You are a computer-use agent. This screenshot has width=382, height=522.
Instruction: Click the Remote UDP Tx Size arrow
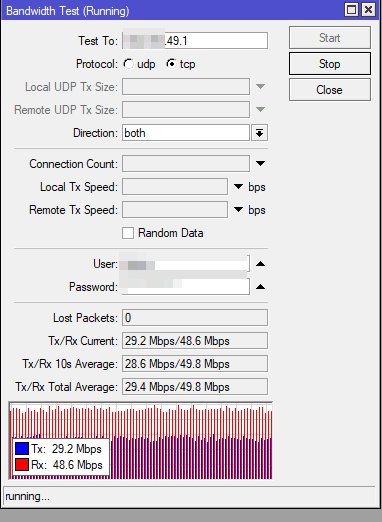260,109
